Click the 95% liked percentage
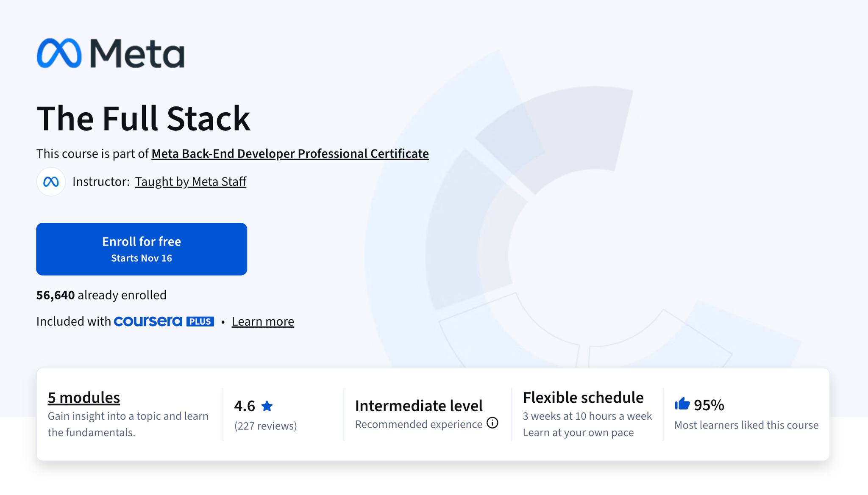 tap(709, 405)
